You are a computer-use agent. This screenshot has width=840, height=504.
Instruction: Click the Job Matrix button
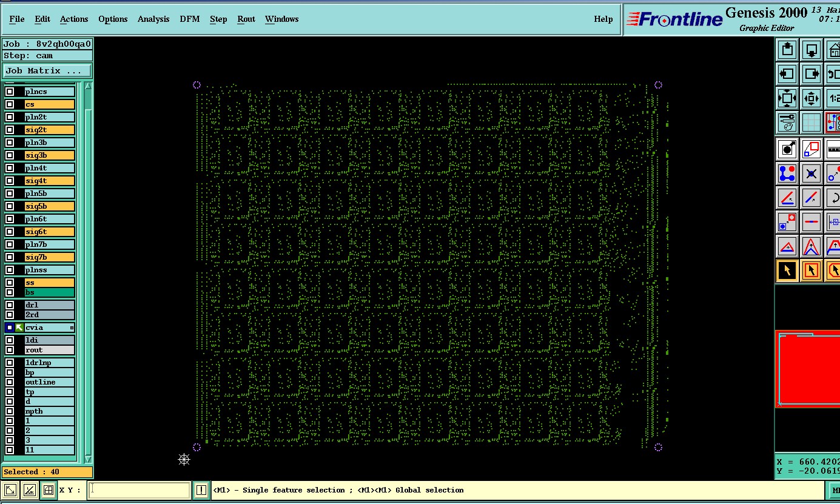(47, 71)
